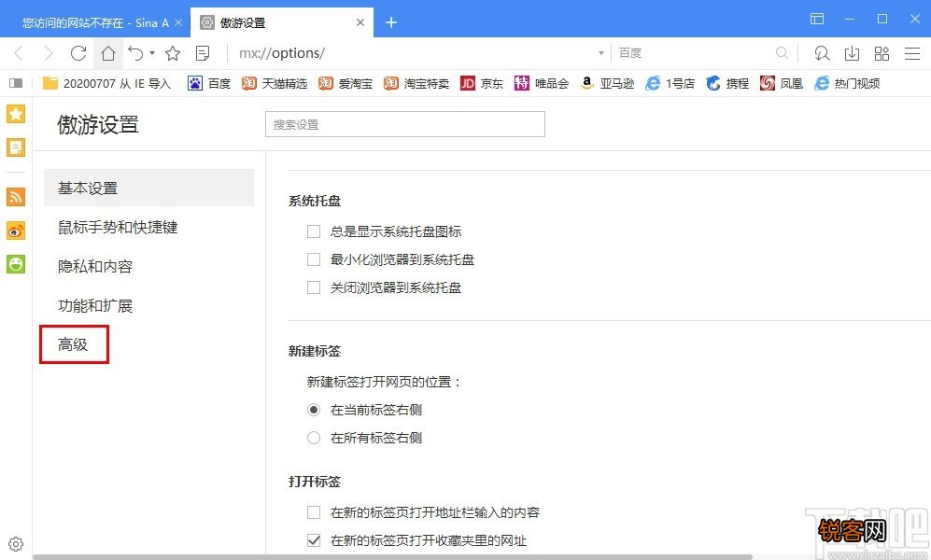Open the hamburger main menu
This screenshot has width=931, height=560.
click(912, 53)
